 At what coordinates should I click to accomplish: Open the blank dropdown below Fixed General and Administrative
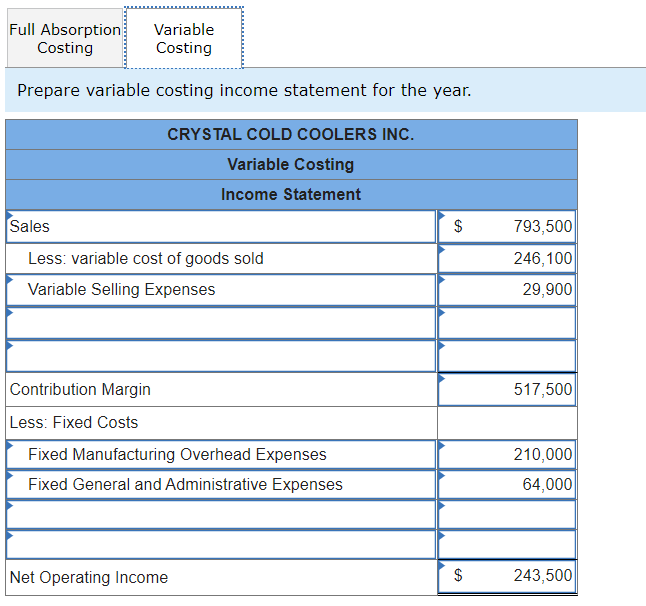coord(221,515)
